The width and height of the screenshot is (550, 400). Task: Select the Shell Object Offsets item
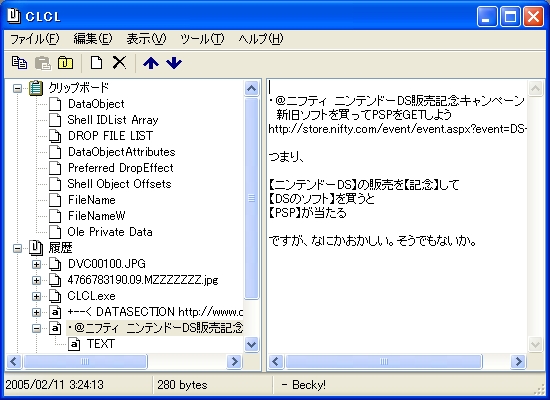[x=119, y=184]
